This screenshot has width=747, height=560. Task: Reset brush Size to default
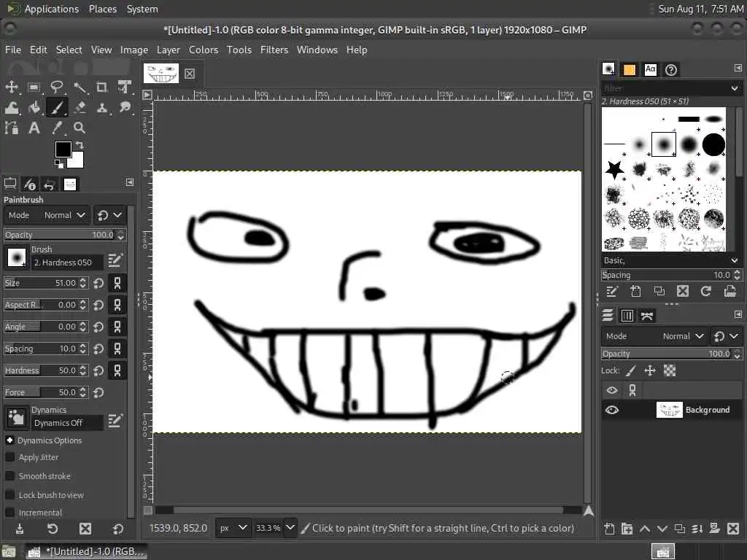[98, 284]
